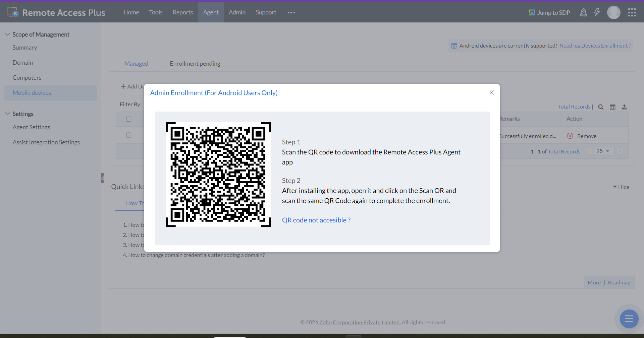Viewport: 644px width, 338px height.
Task: Open the Support menu
Action: (x=266, y=12)
